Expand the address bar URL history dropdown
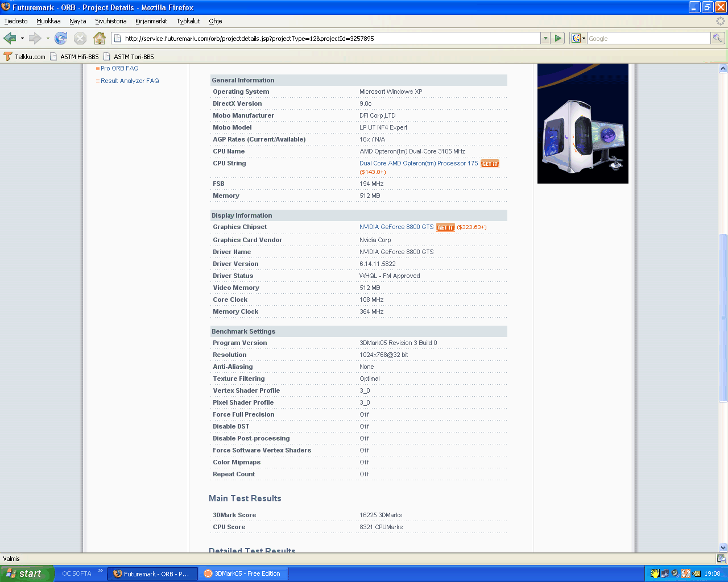 pyautogui.click(x=545, y=38)
